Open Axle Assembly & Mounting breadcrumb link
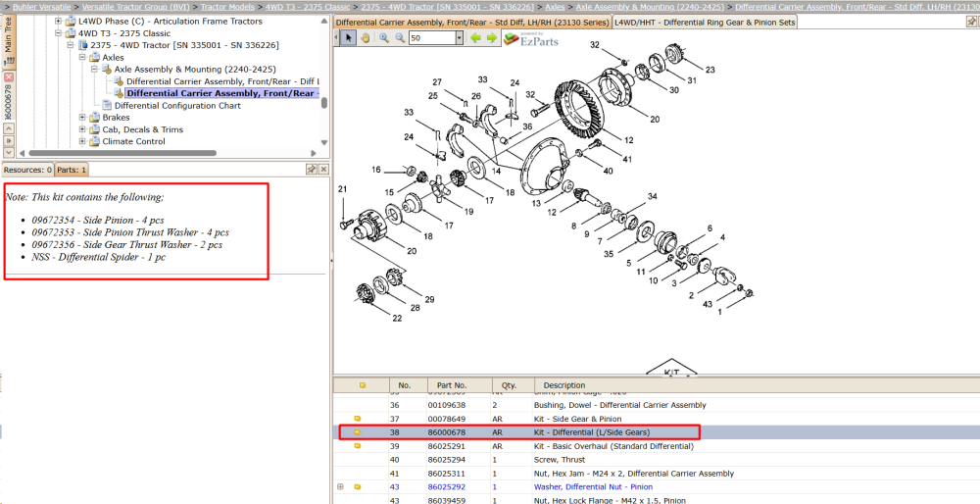Screen dimensions: 980x504 (x=650, y=7)
